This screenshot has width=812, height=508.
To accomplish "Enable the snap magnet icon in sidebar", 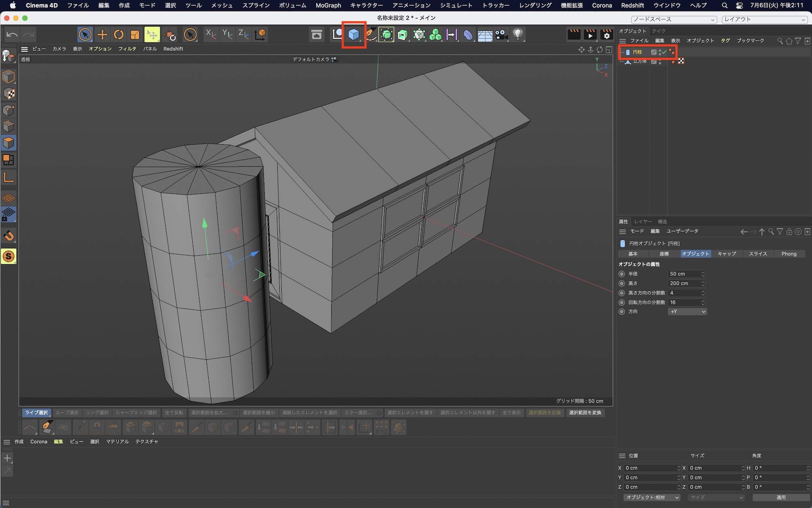I will pos(9,236).
